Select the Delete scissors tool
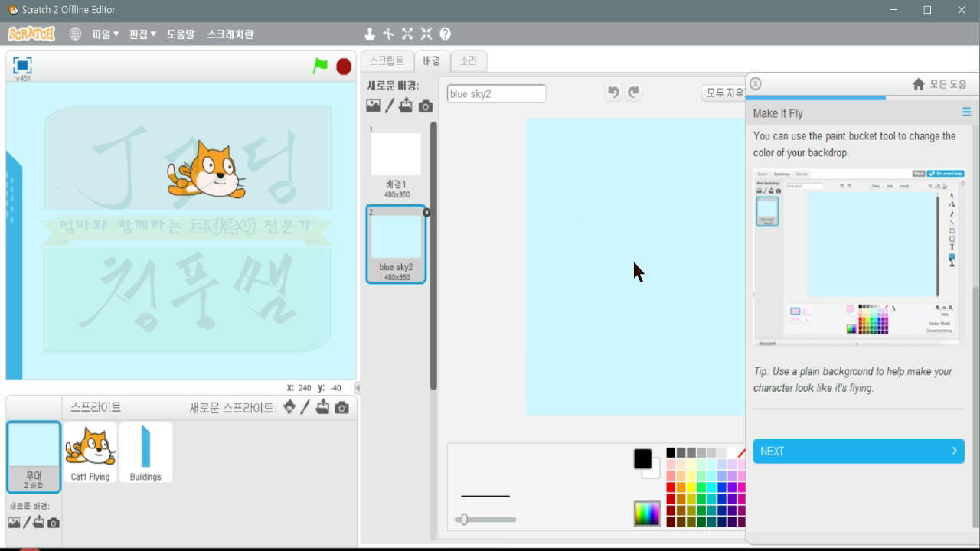The image size is (980, 551). [388, 34]
